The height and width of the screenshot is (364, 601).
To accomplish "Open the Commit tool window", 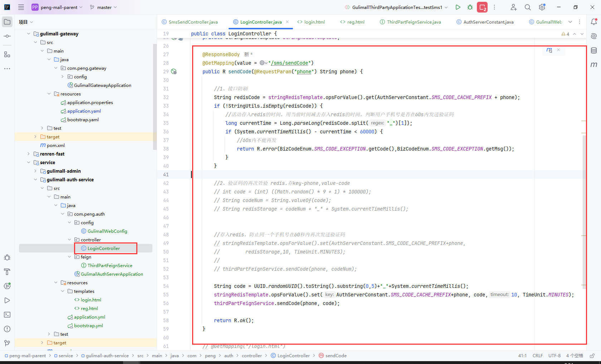I will pyautogui.click(x=7, y=36).
